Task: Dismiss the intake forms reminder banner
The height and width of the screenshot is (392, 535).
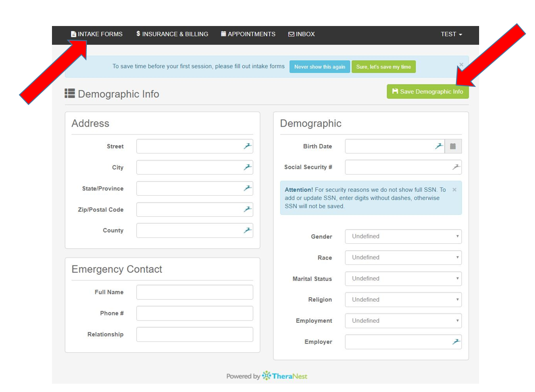Action: [461, 65]
